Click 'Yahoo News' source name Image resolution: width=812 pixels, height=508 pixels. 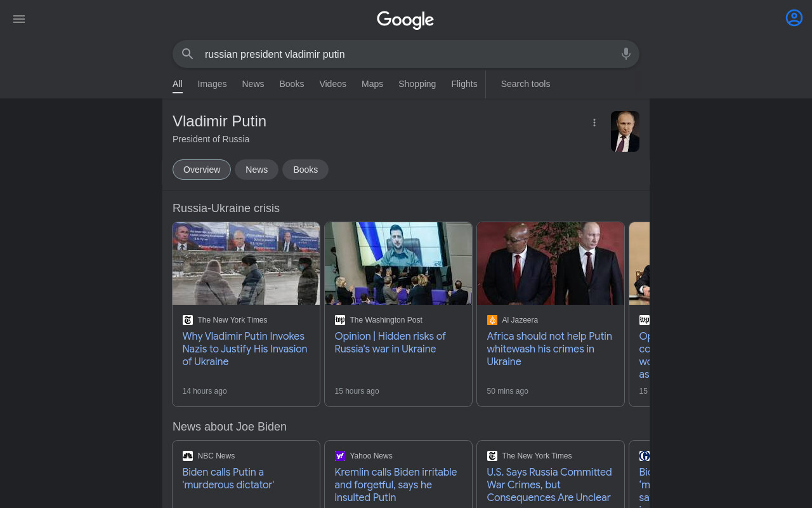[x=371, y=456]
